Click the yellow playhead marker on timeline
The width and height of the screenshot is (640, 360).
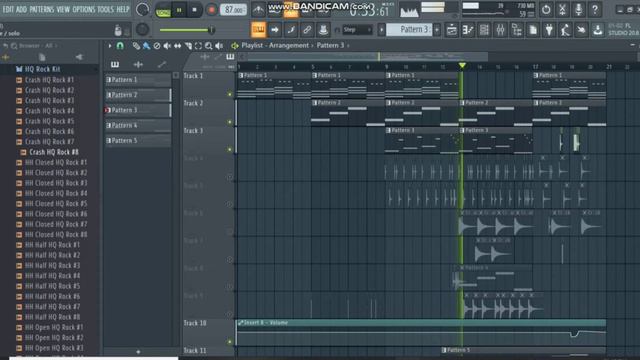(462, 65)
